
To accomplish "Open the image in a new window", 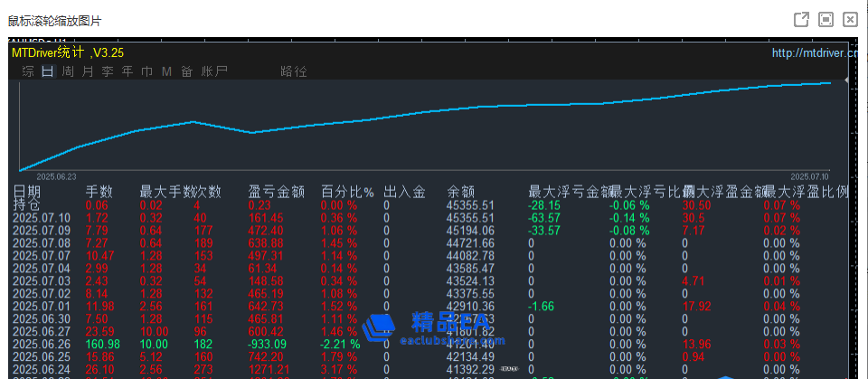I will coord(801,20).
